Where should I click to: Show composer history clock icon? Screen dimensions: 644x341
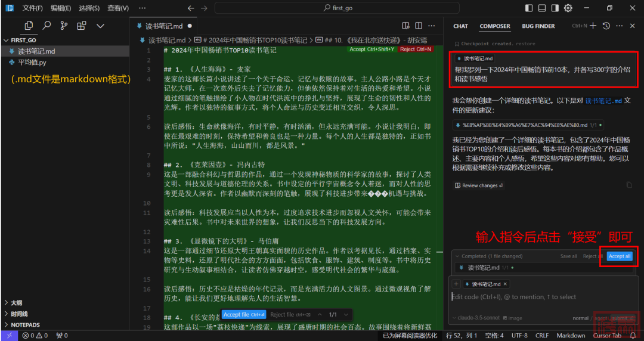[606, 26]
